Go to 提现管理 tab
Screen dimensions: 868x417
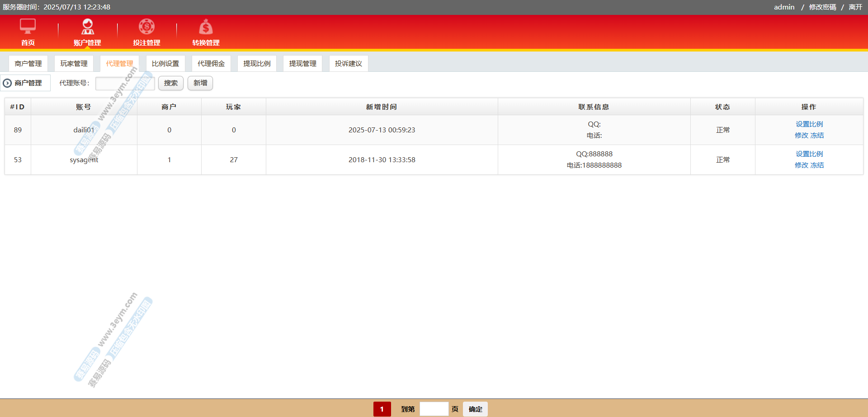pos(302,64)
